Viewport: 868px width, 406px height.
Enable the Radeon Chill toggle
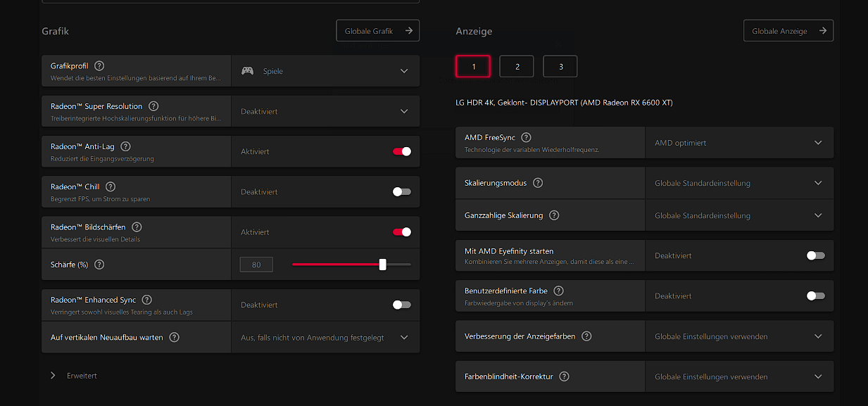click(402, 191)
